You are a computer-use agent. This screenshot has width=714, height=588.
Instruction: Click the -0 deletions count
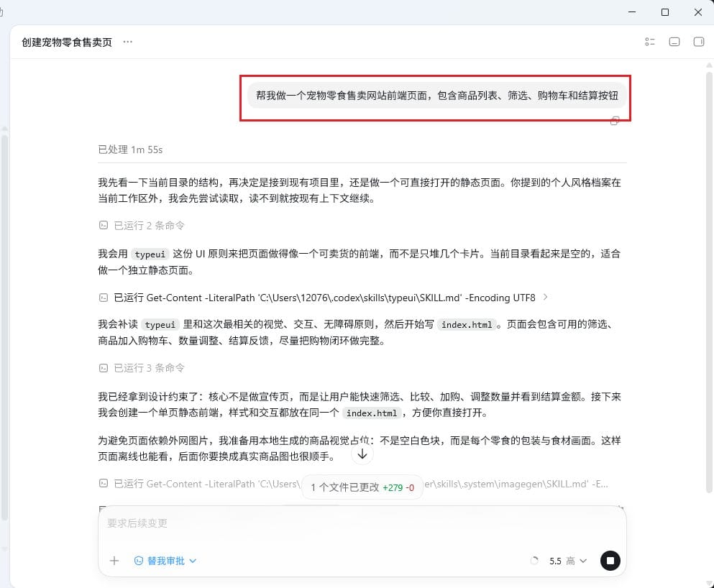coord(410,488)
